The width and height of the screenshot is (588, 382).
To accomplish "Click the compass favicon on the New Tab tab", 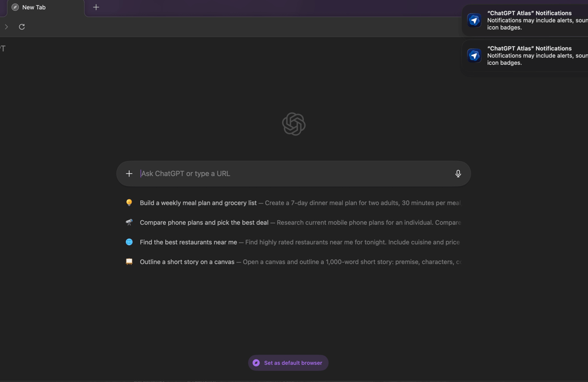I will point(14,7).
